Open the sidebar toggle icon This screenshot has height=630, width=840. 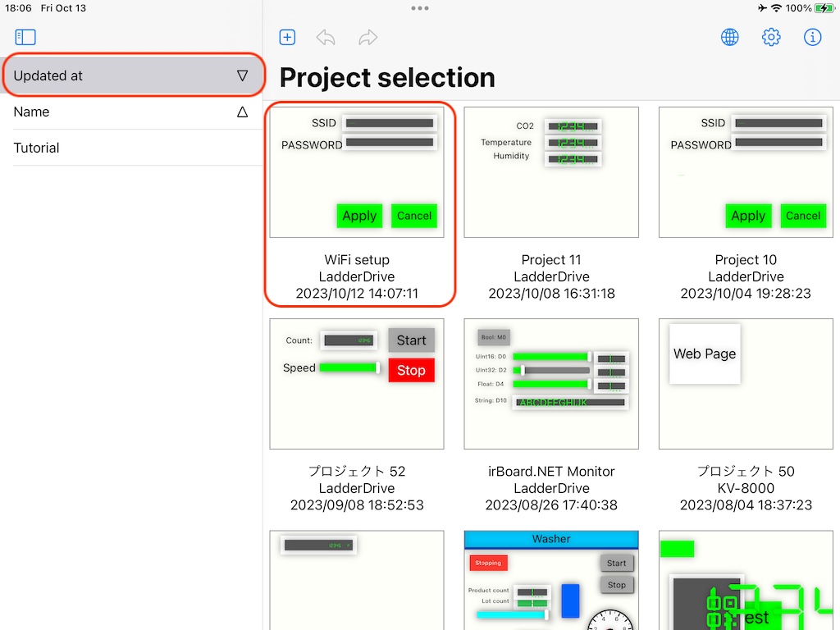tap(25, 36)
